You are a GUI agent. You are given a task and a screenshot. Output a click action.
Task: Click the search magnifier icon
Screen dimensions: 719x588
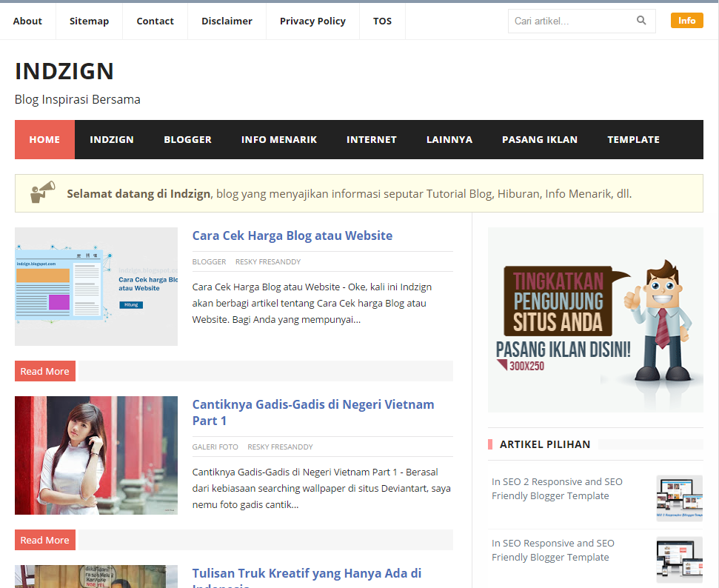(x=641, y=21)
